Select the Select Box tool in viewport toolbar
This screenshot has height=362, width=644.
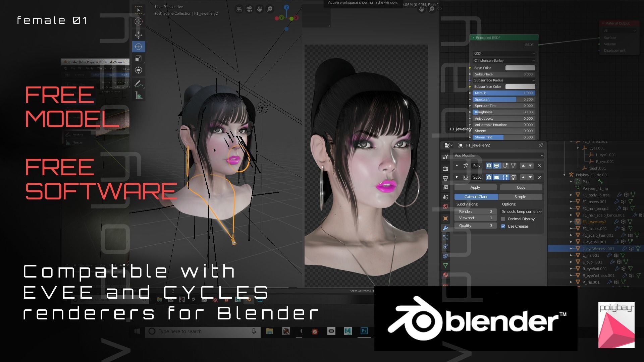point(138,10)
